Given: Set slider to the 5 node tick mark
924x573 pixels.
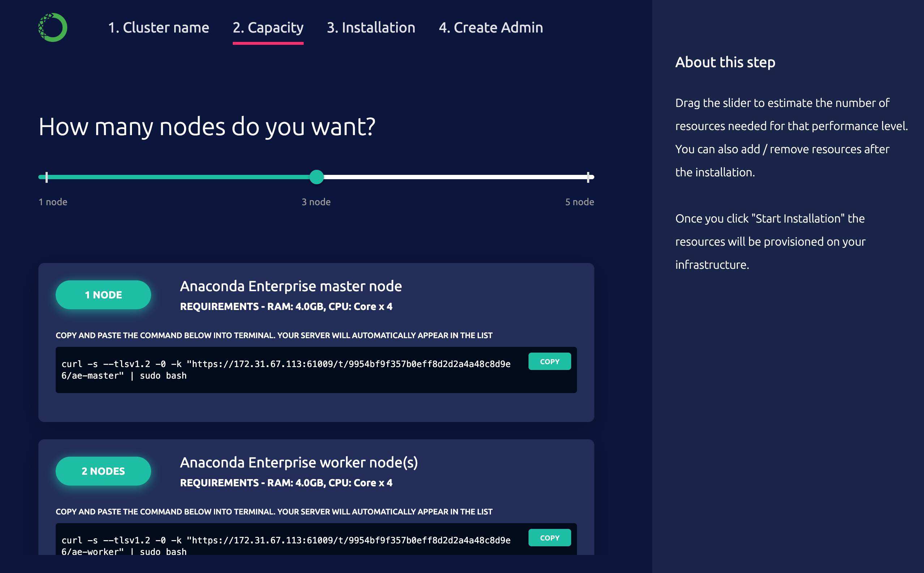Looking at the screenshot, I should tap(588, 177).
